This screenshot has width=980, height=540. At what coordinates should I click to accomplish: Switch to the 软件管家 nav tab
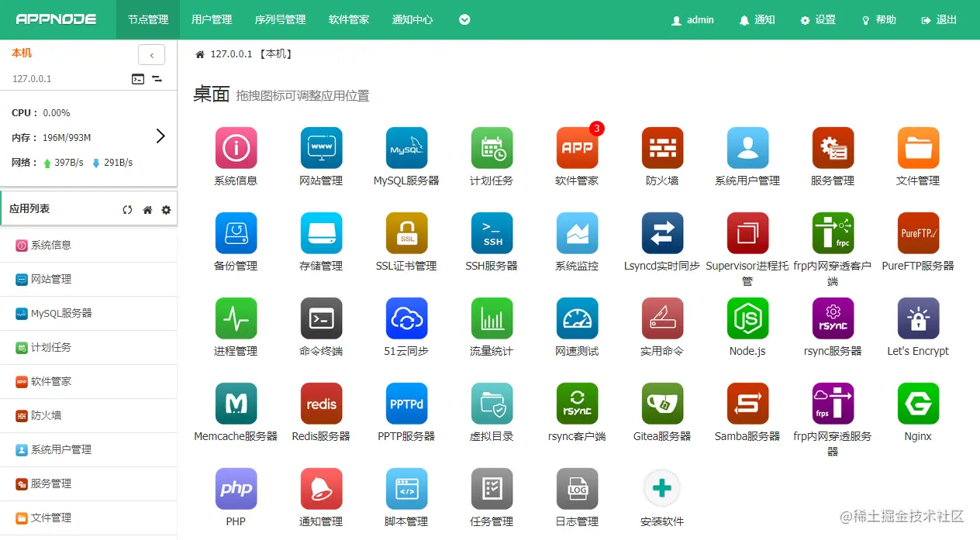[x=349, y=19]
